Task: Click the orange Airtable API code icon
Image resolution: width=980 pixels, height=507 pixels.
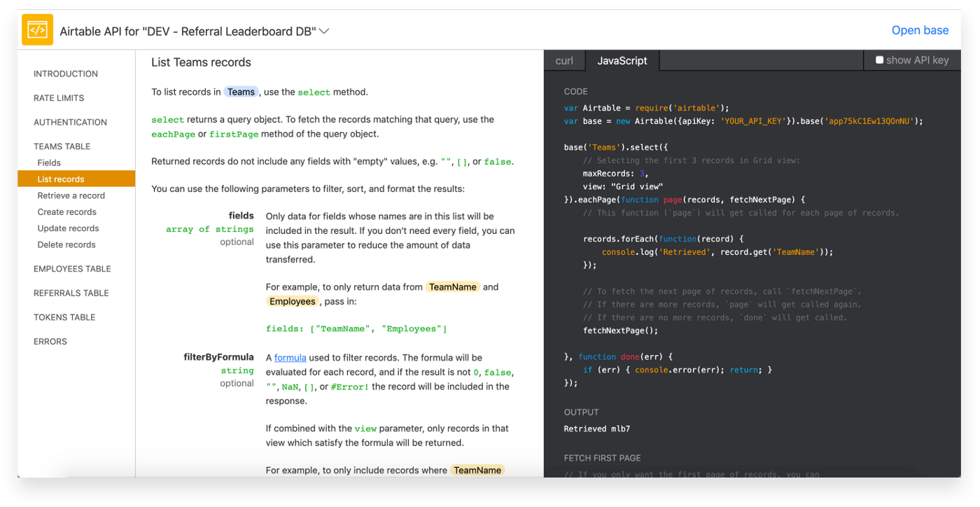Action: point(37,30)
